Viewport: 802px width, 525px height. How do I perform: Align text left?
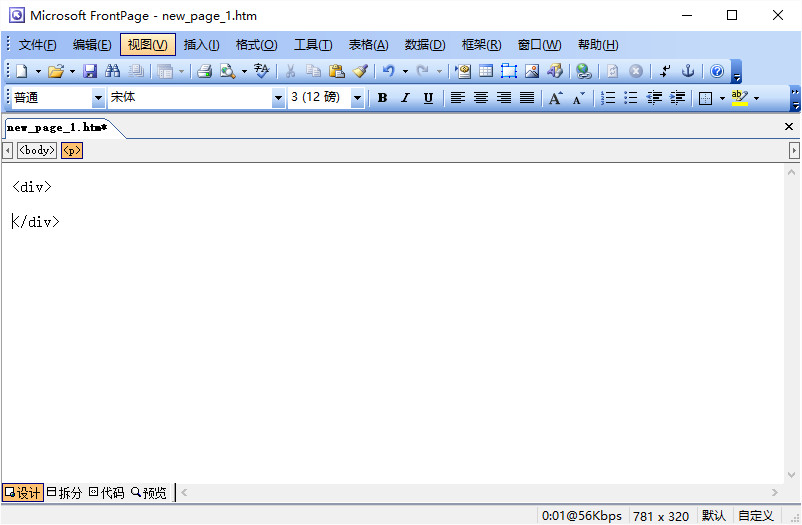[x=457, y=98]
